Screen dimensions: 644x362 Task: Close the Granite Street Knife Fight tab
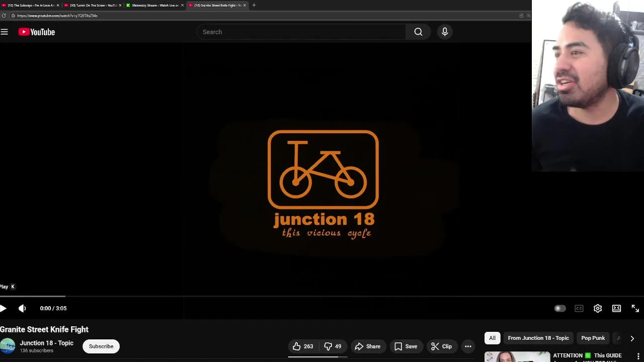(x=245, y=5)
